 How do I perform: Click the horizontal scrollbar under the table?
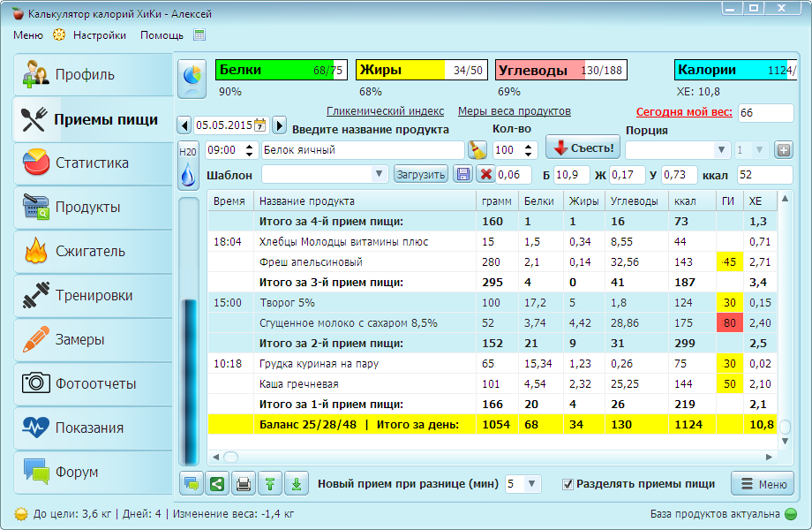494,457
